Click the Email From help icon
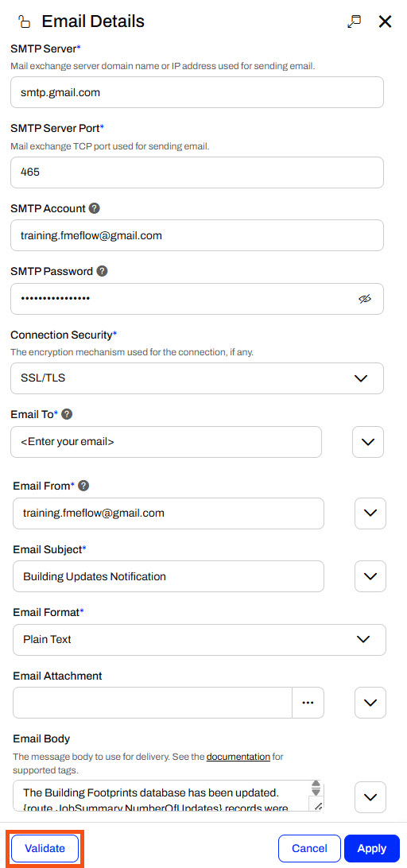 83,486
